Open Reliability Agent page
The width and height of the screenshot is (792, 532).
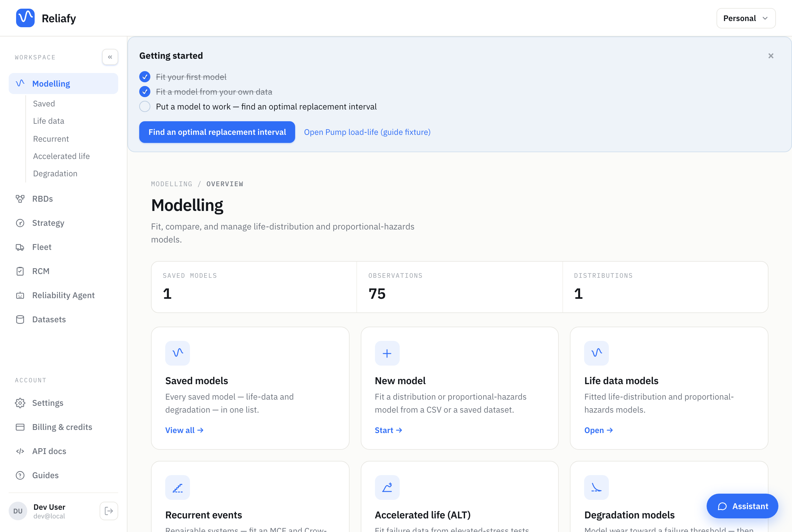click(63, 295)
